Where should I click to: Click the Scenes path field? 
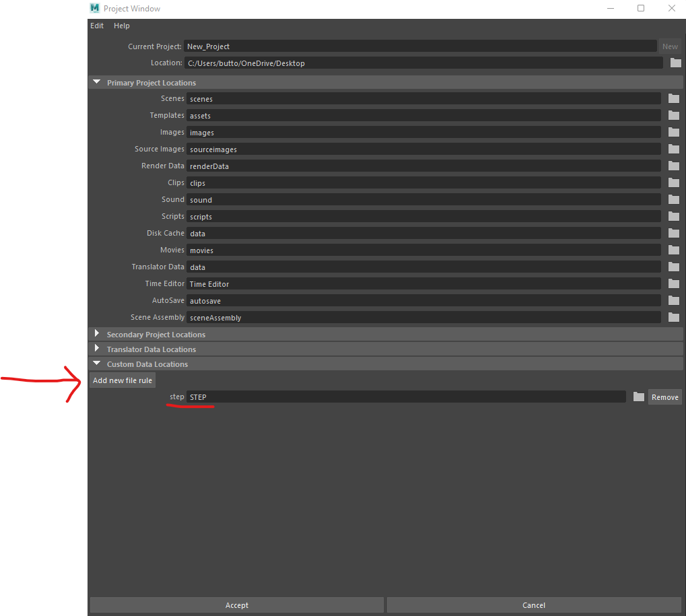point(423,99)
